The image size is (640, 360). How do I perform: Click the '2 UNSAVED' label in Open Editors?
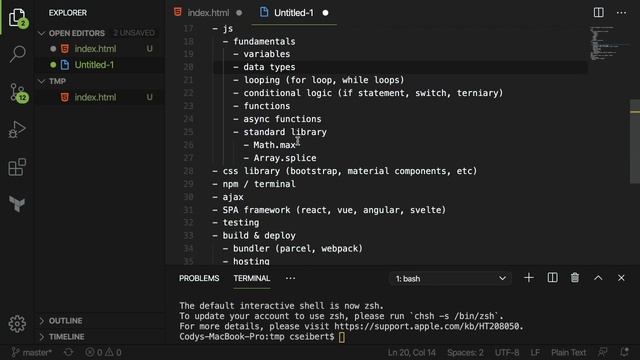(134, 33)
